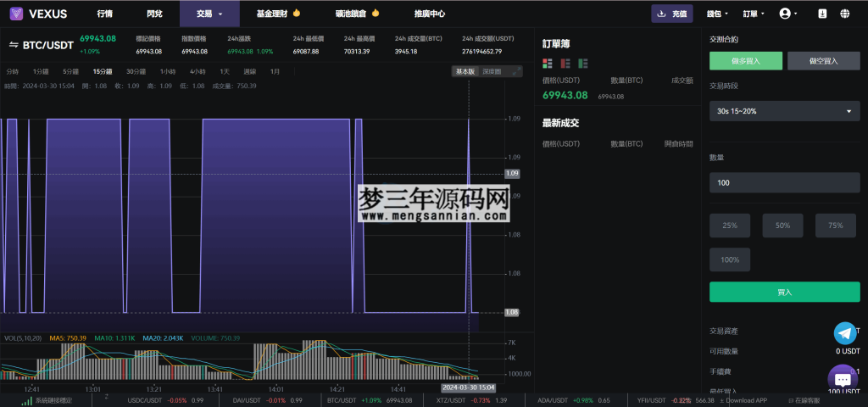Viewport: 868px width, 407px height.
Task: Click the 24h 最低價 value 69087.88
Action: (x=306, y=52)
